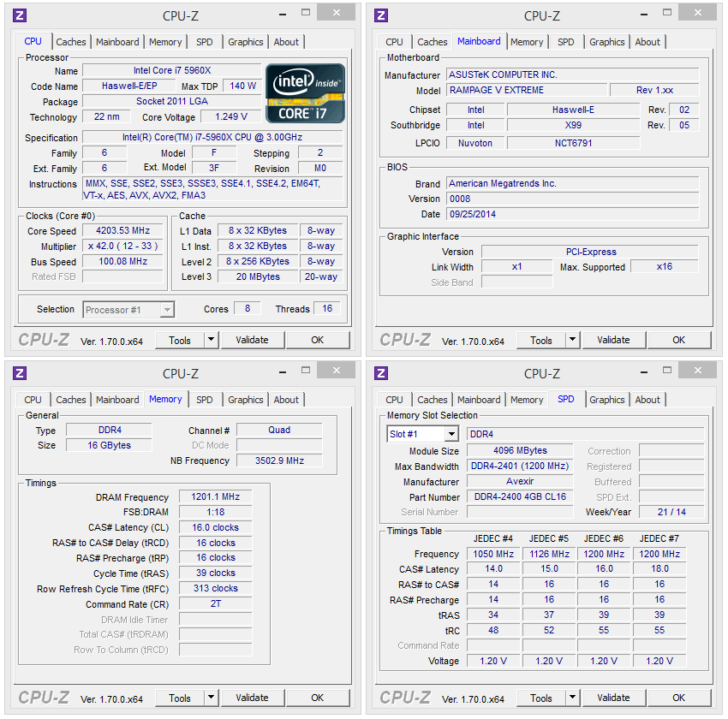Open Tools dropdown arrow in the Mainboard window
The width and height of the screenshot is (728, 719).
tap(572, 340)
